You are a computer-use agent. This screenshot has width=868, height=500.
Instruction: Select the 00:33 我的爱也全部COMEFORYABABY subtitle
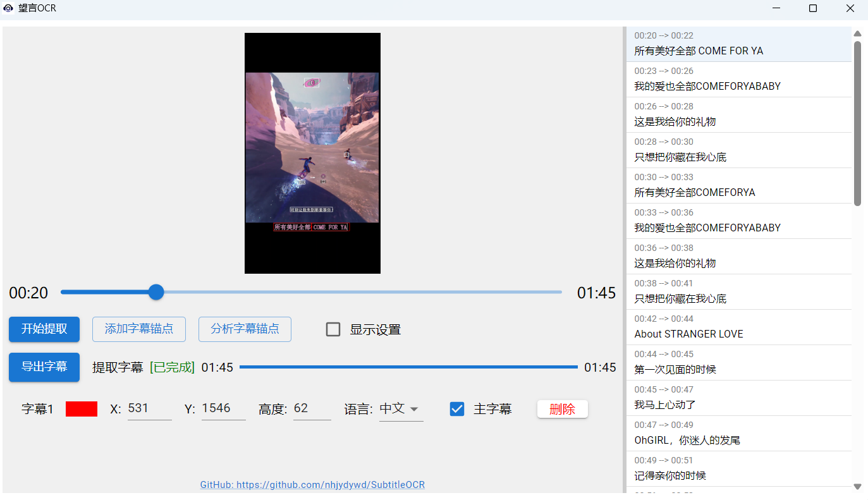tap(738, 221)
